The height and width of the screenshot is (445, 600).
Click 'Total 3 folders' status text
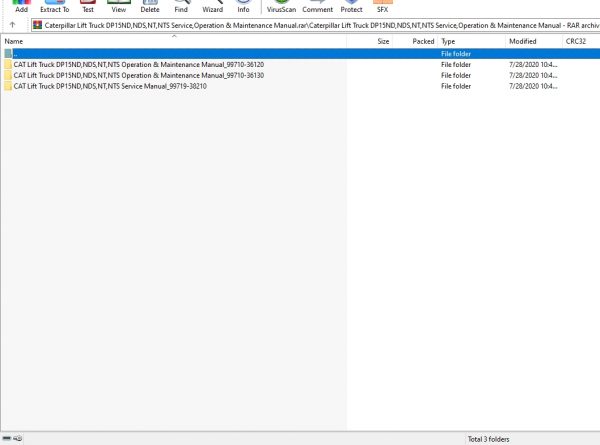[488, 439]
